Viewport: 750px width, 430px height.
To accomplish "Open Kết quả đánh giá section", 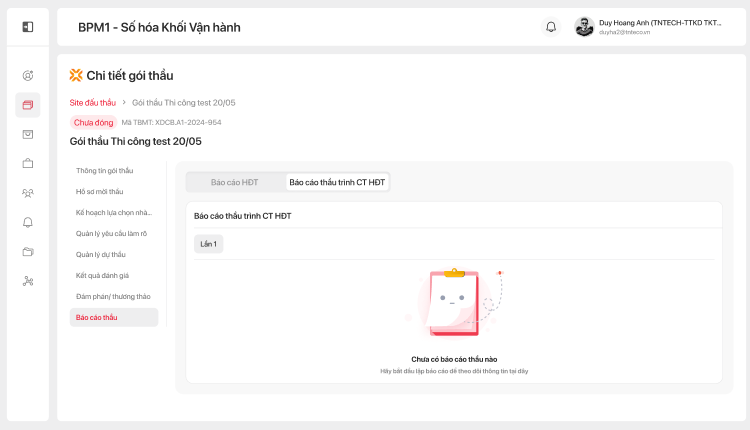I will (x=102, y=275).
